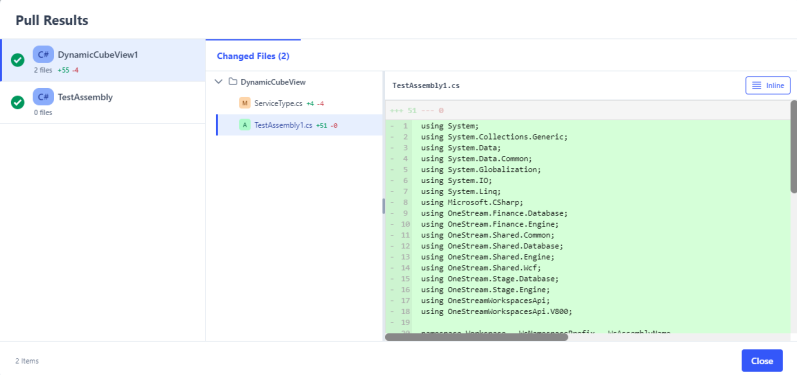Click the Pull Results dialog title
The width and height of the screenshot is (797, 375).
coord(52,20)
